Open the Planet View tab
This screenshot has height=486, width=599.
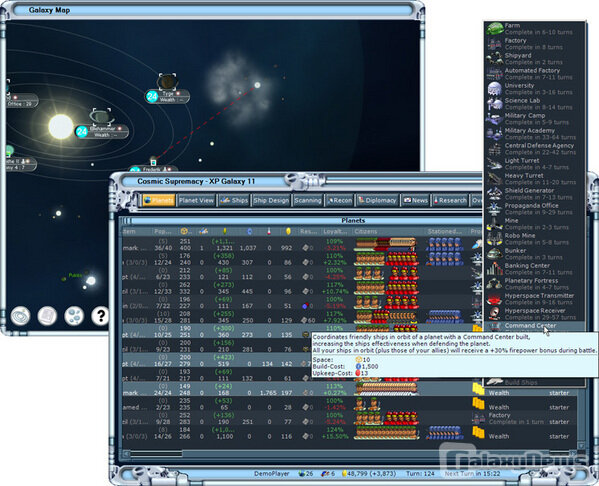coord(196,200)
